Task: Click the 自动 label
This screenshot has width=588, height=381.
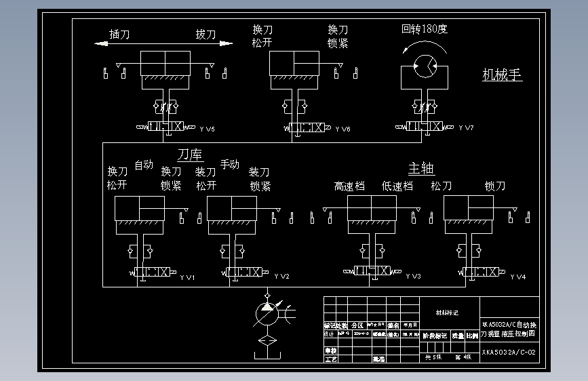Action: coord(144,165)
